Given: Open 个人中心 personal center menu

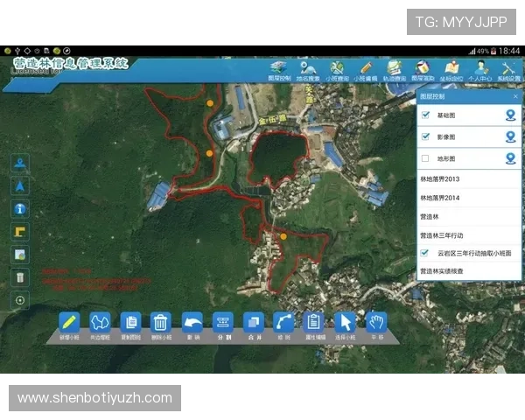Looking at the screenshot, I should click(x=479, y=70).
